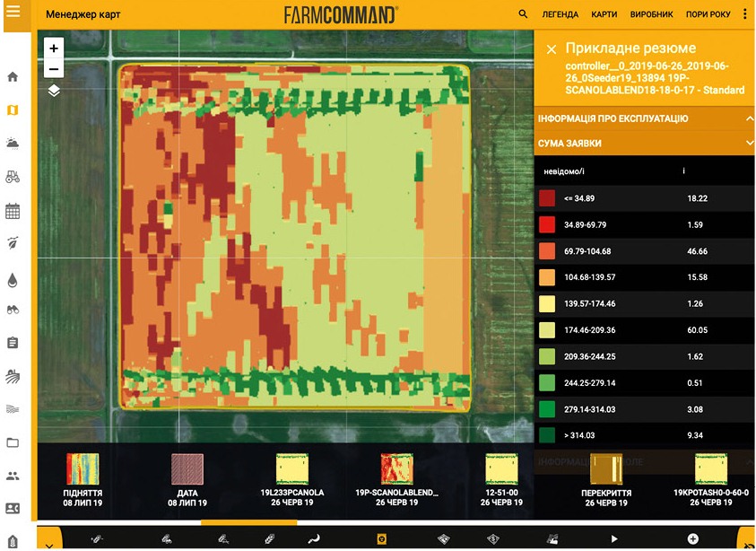Open the ПОРИ РОКУ dropdown
This screenshot has width=756, height=551.
(708, 14)
